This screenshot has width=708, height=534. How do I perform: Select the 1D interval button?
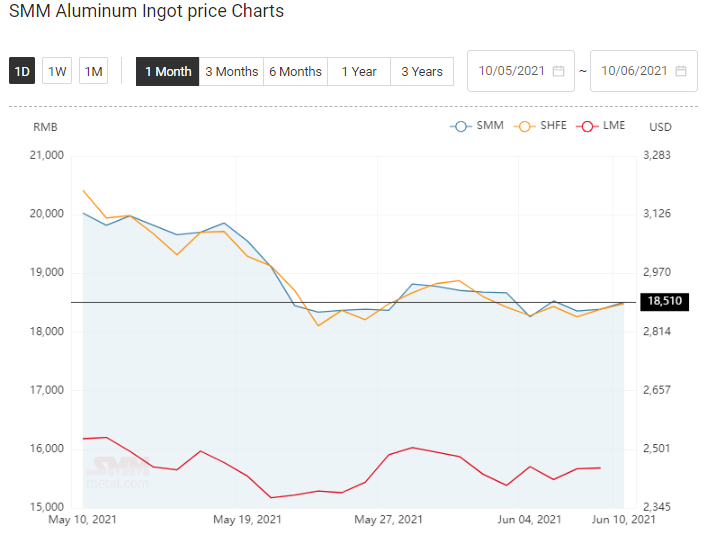(22, 71)
